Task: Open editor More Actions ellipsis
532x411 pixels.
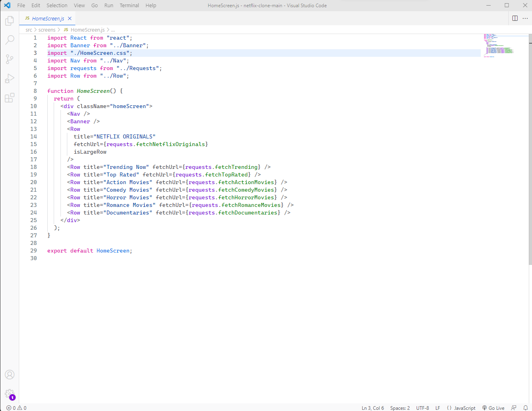Action: (x=525, y=18)
